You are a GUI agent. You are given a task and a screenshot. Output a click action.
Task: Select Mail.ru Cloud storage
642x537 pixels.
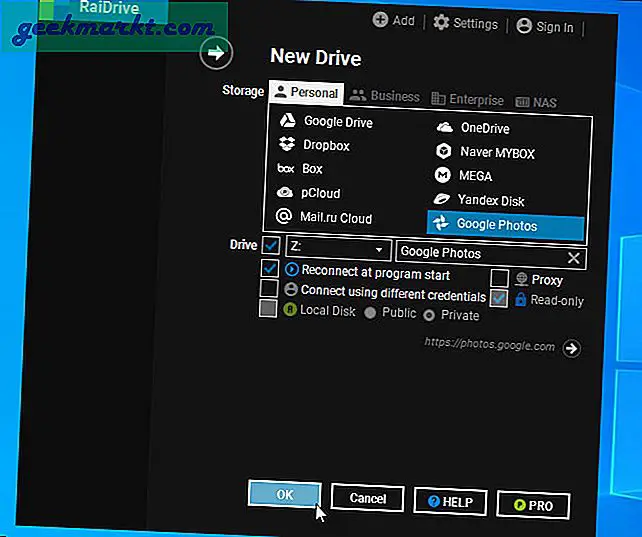point(337,218)
